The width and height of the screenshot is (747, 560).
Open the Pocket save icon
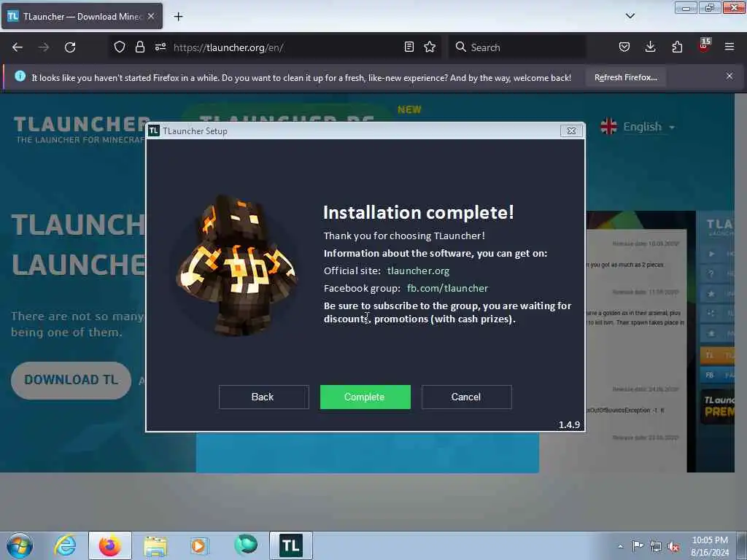coord(624,47)
